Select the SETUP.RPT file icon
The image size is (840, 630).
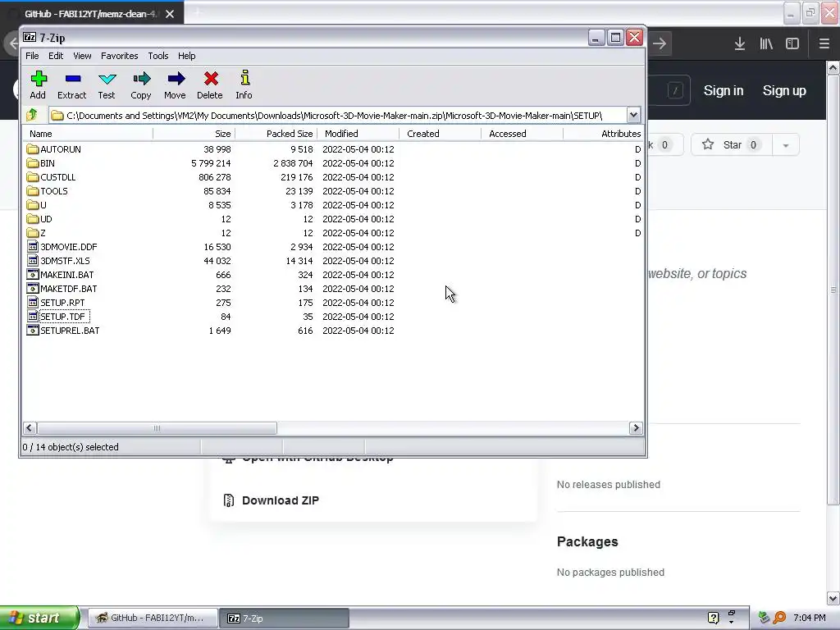[x=33, y=302]
